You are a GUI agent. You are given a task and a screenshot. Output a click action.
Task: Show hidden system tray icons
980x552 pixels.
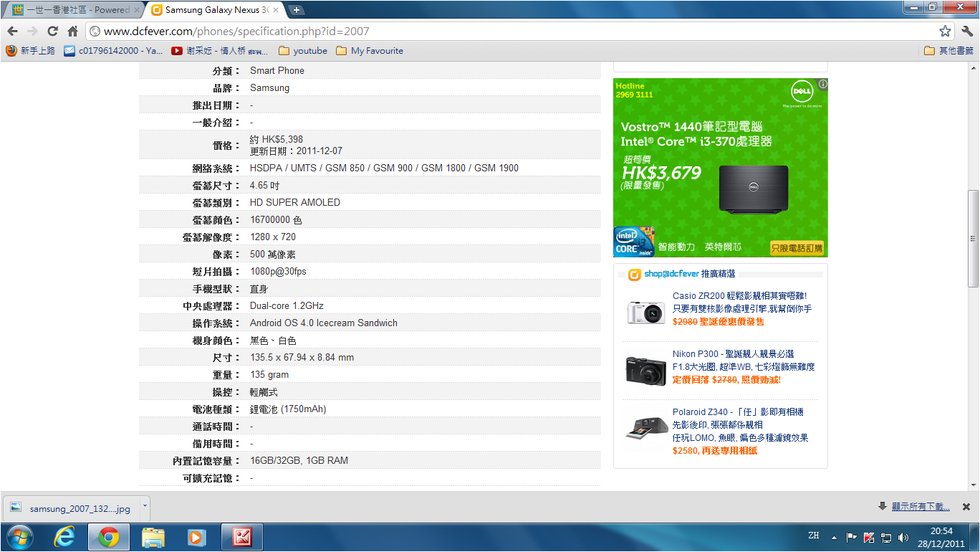(x=834, y=537)
